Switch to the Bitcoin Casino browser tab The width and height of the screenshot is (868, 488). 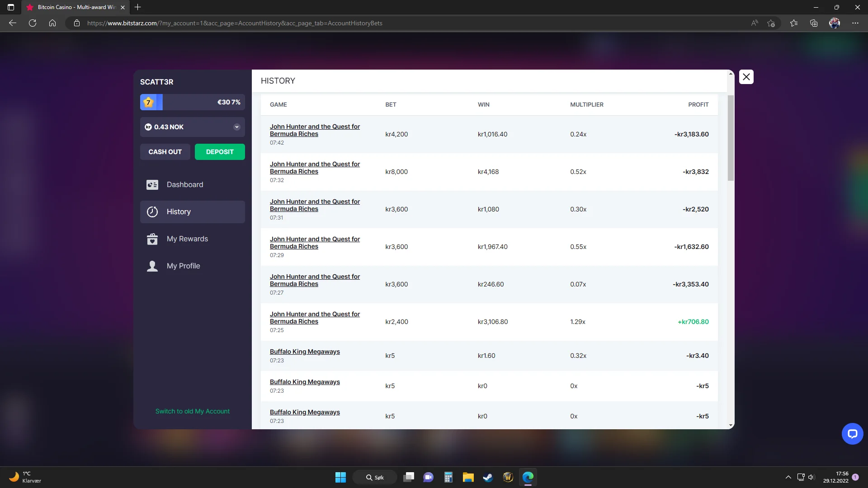click(x=75, y=7)
